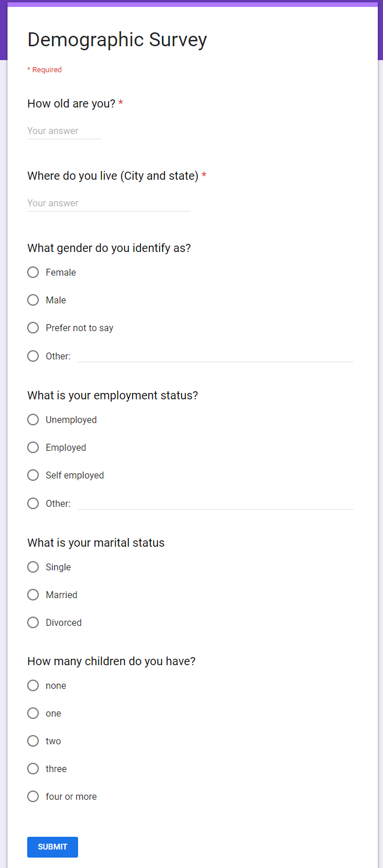Viewport: 383px width, 868px height.
Task: Select three children option
Action: tap(33, 769)
